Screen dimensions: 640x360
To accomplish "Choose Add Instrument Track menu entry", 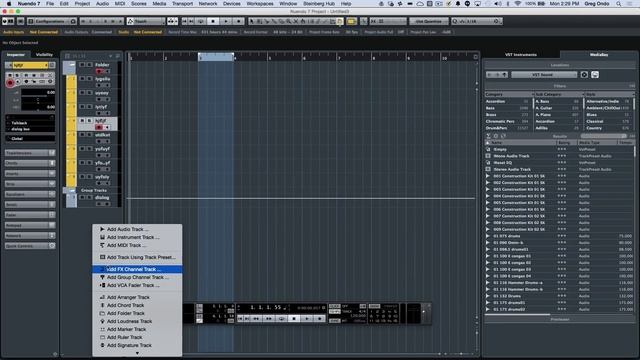I will click(137, 237).
